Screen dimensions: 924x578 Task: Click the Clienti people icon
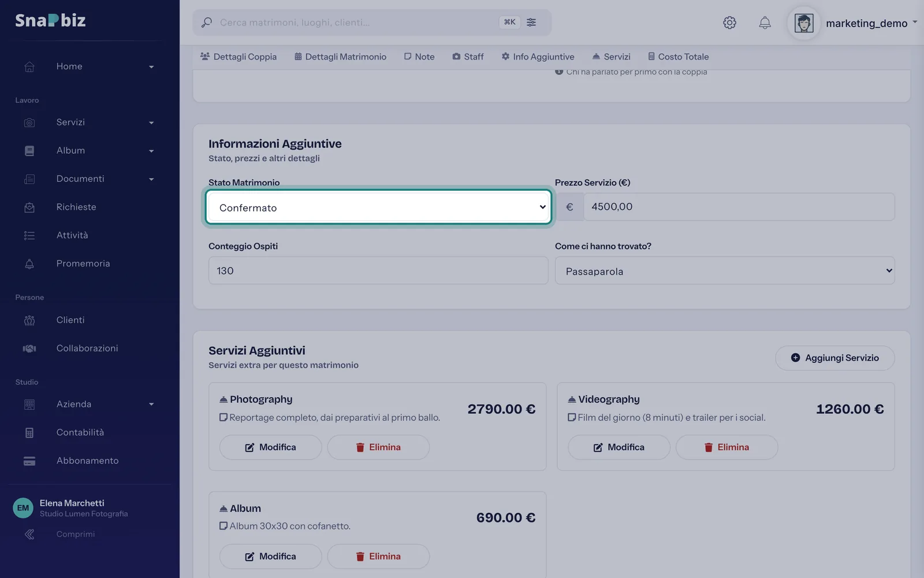29,320
